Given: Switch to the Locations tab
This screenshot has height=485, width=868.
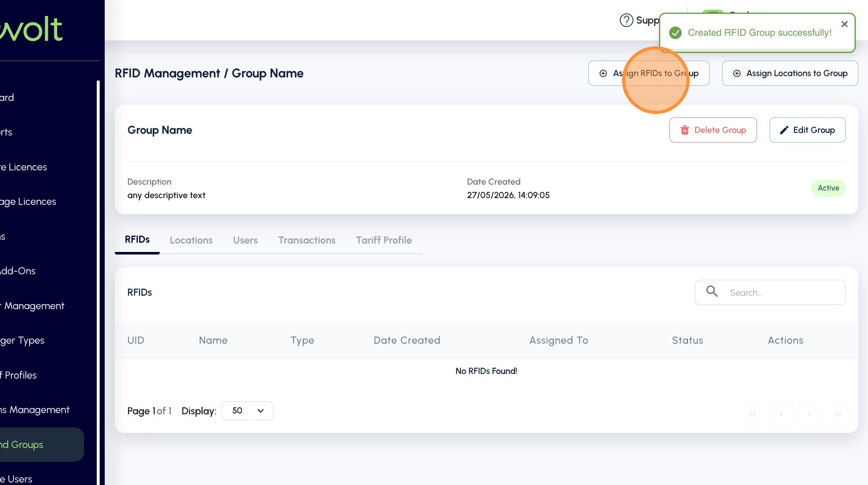Looking at the screenshot, I should 191,240.
